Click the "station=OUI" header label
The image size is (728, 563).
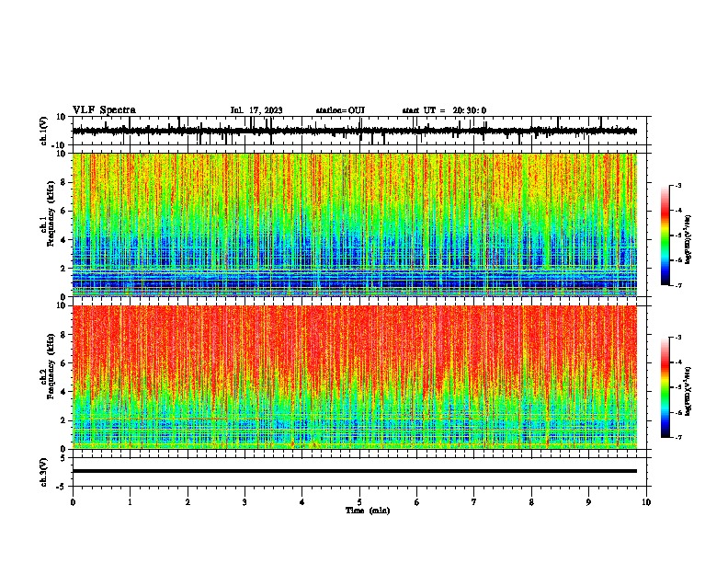pyautogui.click(x=340, y=110)
